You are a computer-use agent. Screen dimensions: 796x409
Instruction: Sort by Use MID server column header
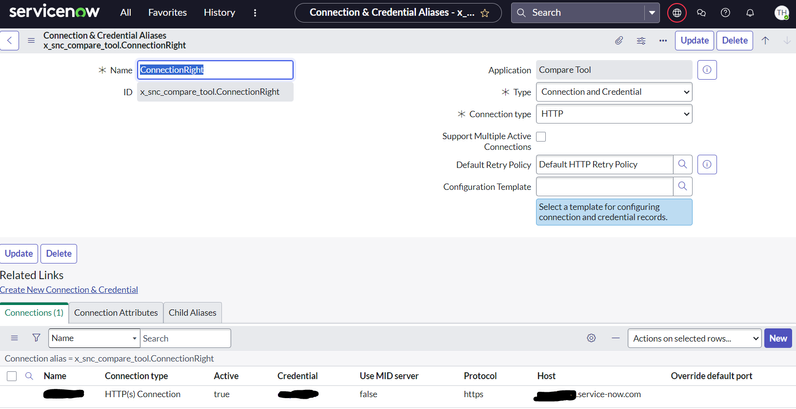(x=389, y=376)
